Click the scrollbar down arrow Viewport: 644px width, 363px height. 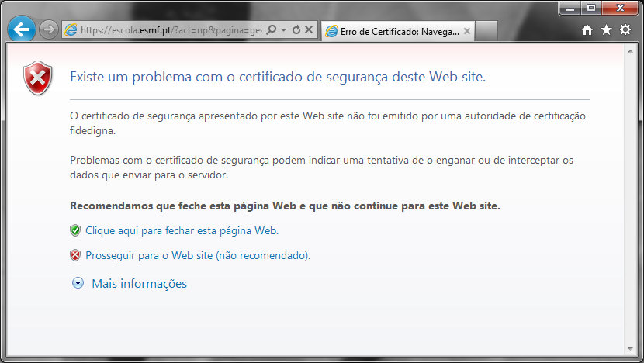pyautogui.click(x=631, y=348)
